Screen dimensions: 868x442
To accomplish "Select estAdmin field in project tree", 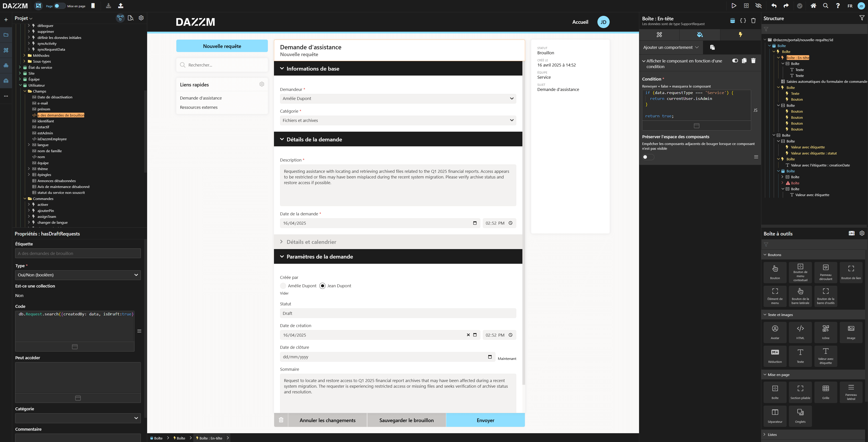I will [x=45, y=133].
